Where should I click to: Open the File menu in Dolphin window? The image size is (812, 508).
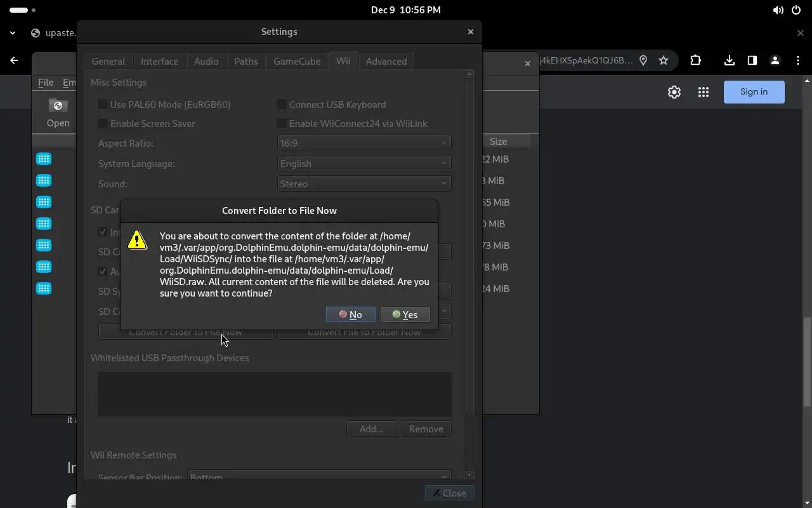[x=46, y=83]
